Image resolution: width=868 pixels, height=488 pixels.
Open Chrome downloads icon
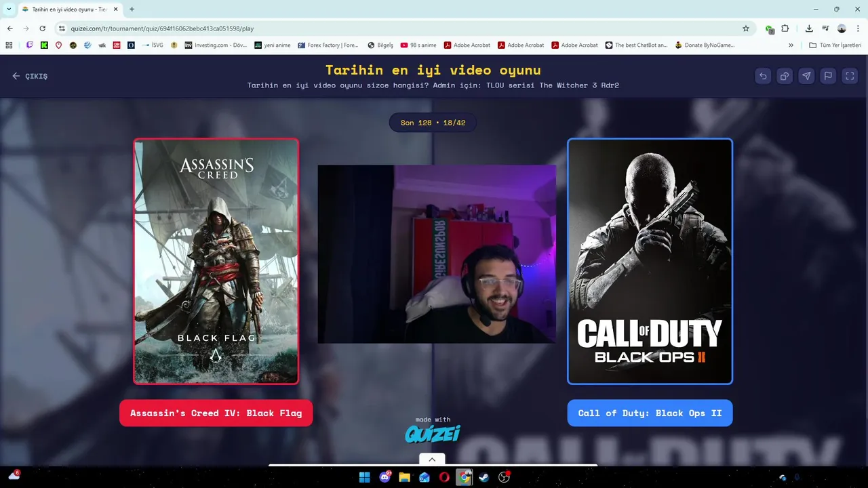point(809,28)
